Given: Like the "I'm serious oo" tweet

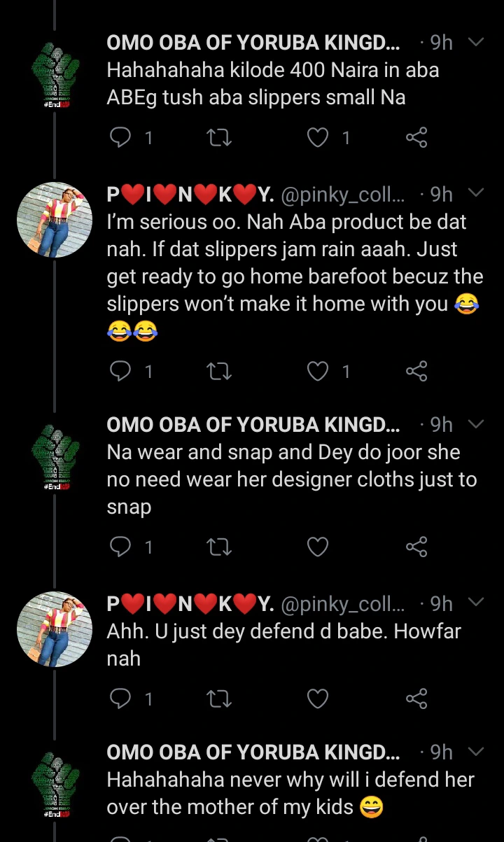Looking at the screenshot, I should pos(318,371).
